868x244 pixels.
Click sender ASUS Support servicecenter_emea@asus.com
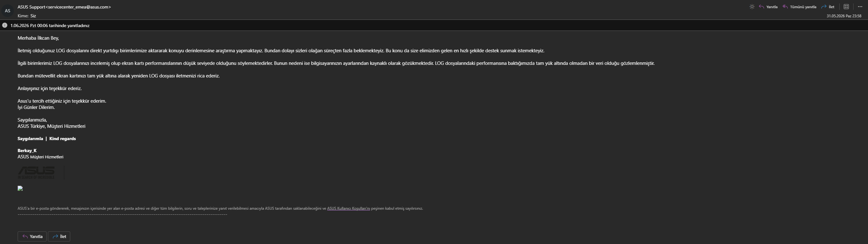[64, 7]
